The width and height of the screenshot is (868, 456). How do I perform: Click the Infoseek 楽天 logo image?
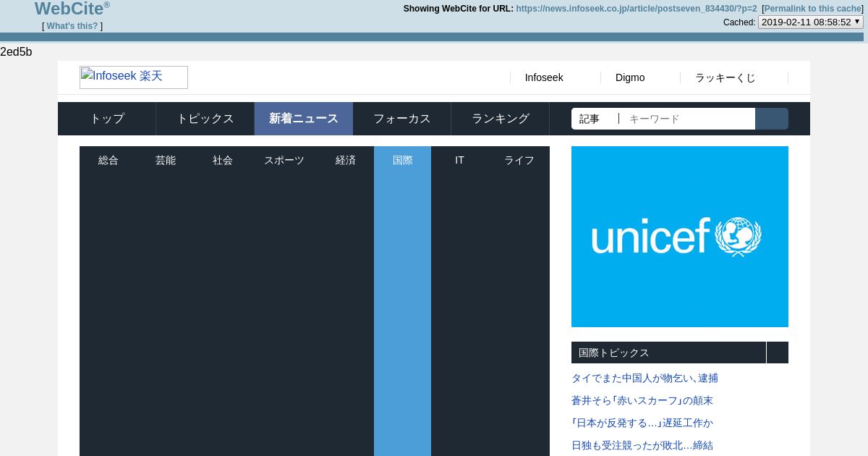pyautogui.click(x=134, y=77)
